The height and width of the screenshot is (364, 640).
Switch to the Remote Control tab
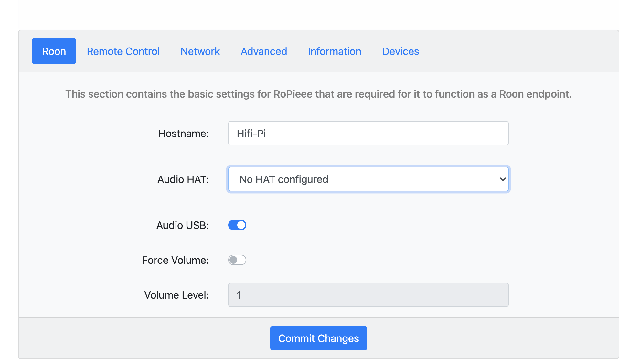point(123,51)
